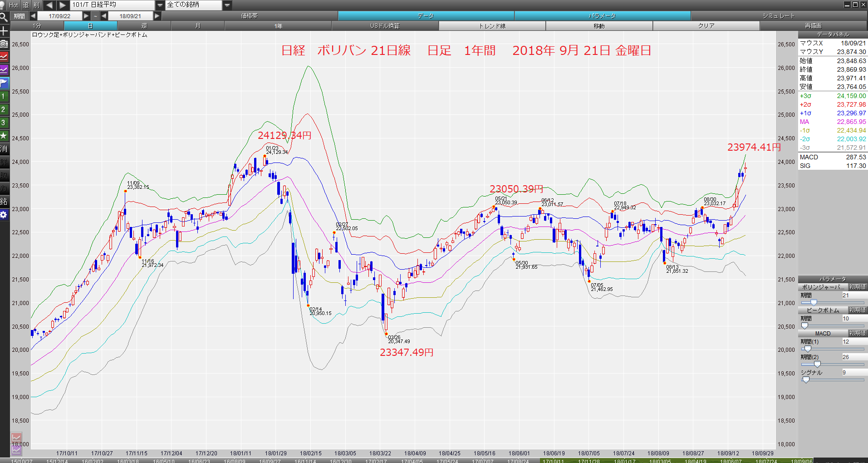This screenshot has width=868, height=463.
Task: Click the Hot button in the top bar
Action: pos(14,5)
